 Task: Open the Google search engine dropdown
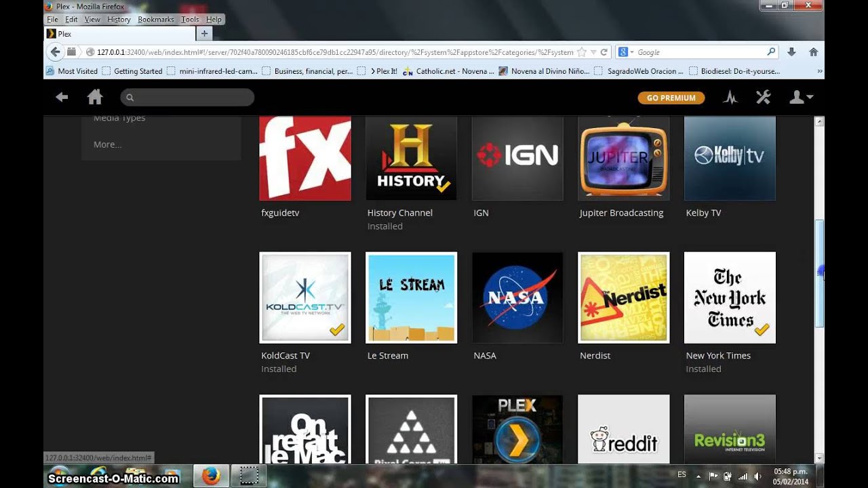pos(626,52)
